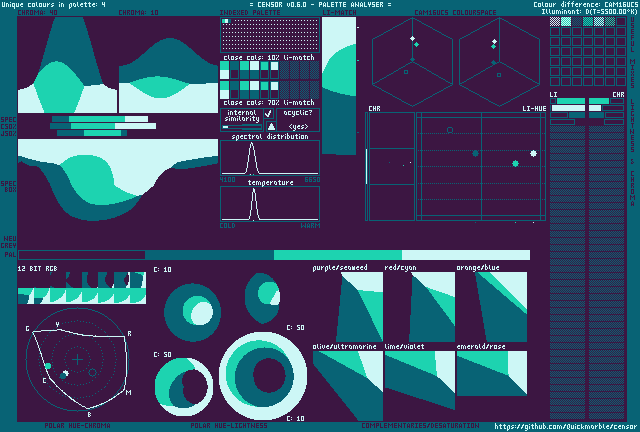Viewport: 640px width, 432px height.
Task: Click the "CHROMA: 40" label
Action: (38, 13)
